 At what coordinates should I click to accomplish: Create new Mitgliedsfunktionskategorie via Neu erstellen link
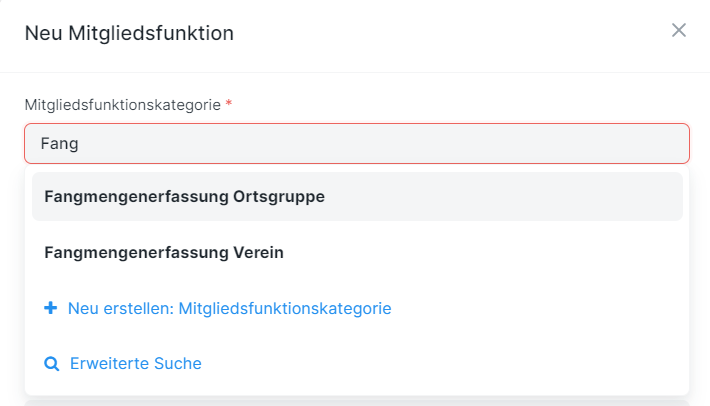click(229, 309)
